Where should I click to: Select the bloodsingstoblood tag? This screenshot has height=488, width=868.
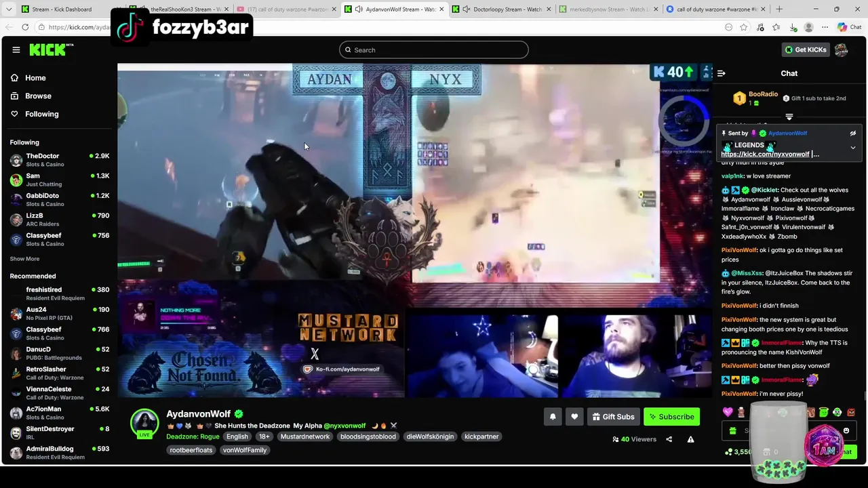[368, 436]
